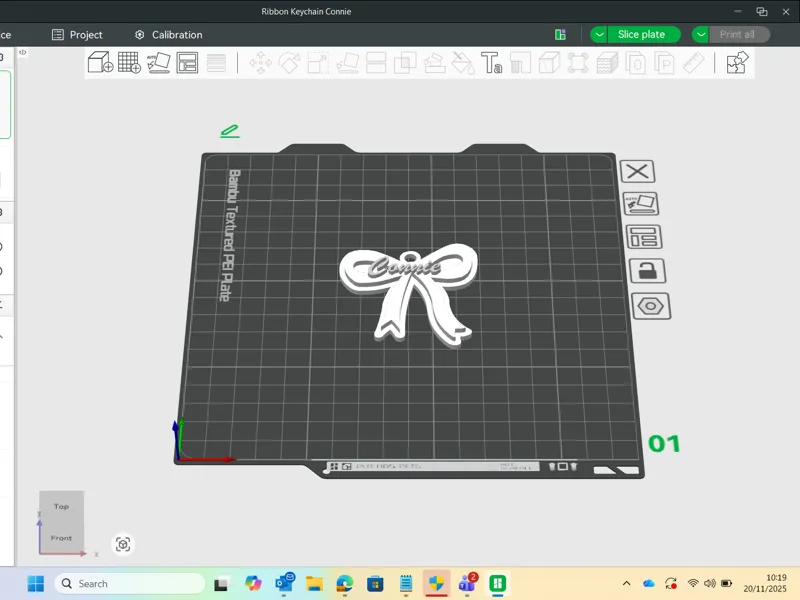The width and height of the screenshot is (800, 600).
Task: Click the Front face of view cube
Action: tap(61, 538)
